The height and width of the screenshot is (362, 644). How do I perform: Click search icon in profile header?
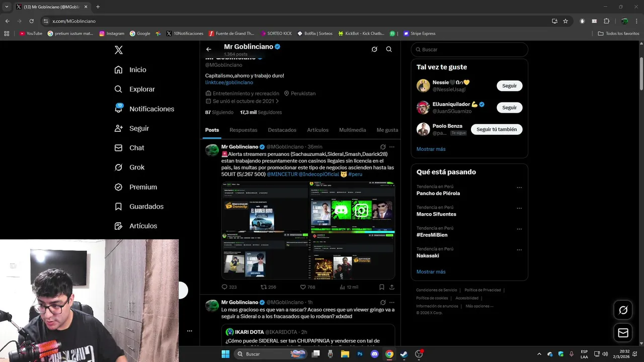[x=389, y=49]
